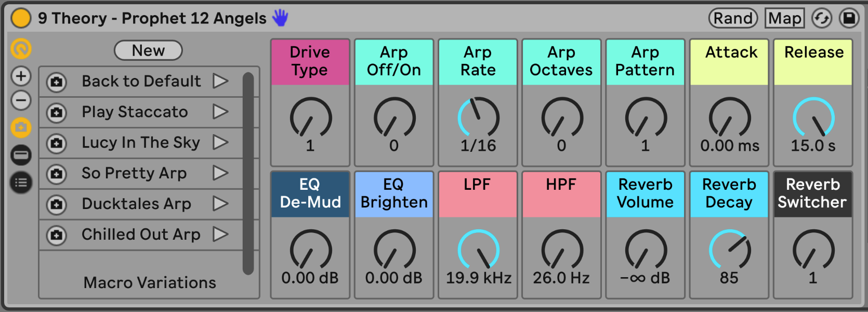Overwrite Back to Default variation camera icon
Image resolution: width=868 pixels, height=312 pixels.
[x=57, y=82]
